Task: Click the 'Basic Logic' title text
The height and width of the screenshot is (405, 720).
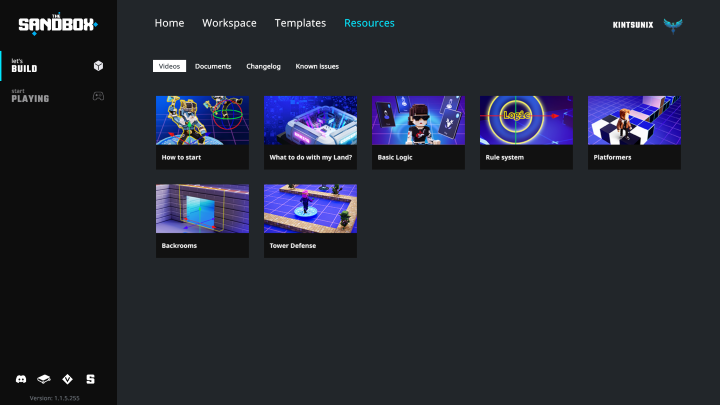Action: click(394, 158)
